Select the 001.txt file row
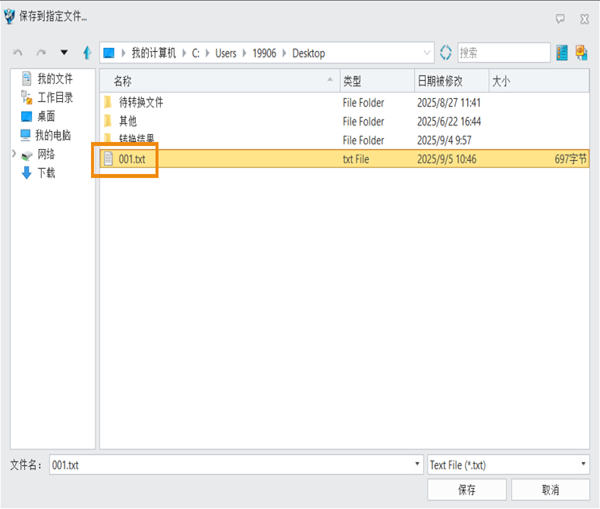The image size is (600, 509). (344, 158)
